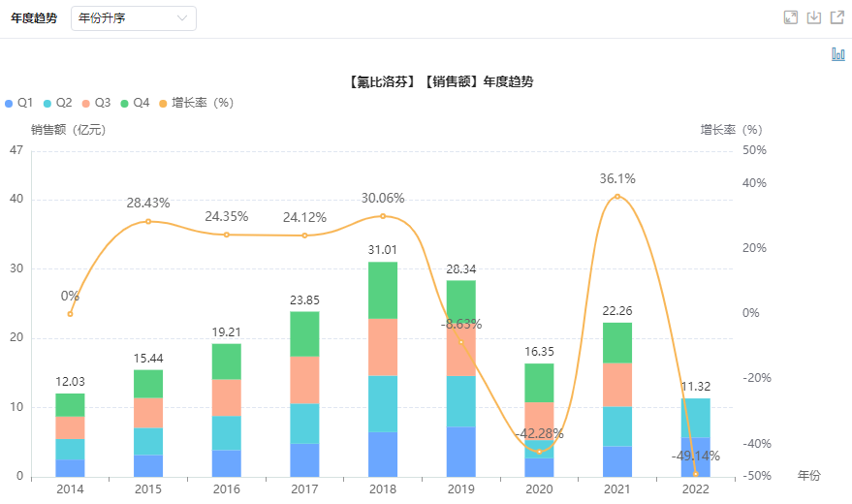The image size is (852, 504).
Task: Click the 2014 Q1 blue bar segment
Action: coord(70,467)
